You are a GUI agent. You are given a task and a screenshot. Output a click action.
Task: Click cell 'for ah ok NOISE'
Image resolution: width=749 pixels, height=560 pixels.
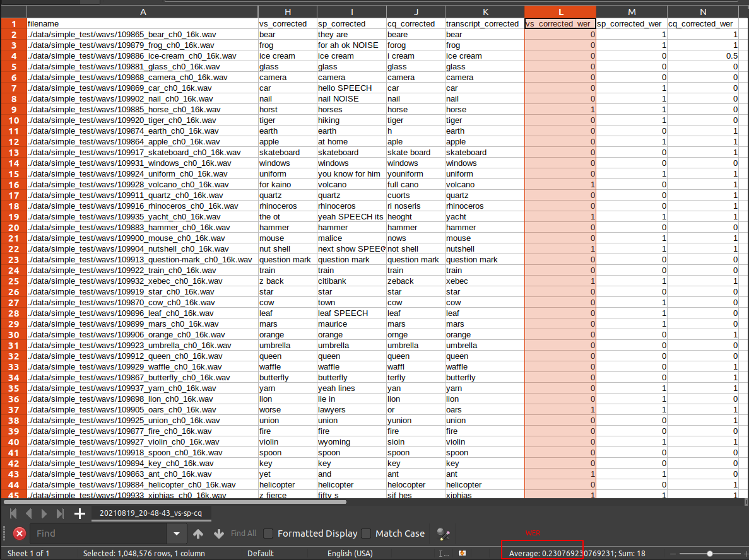[x=351, y=45]
